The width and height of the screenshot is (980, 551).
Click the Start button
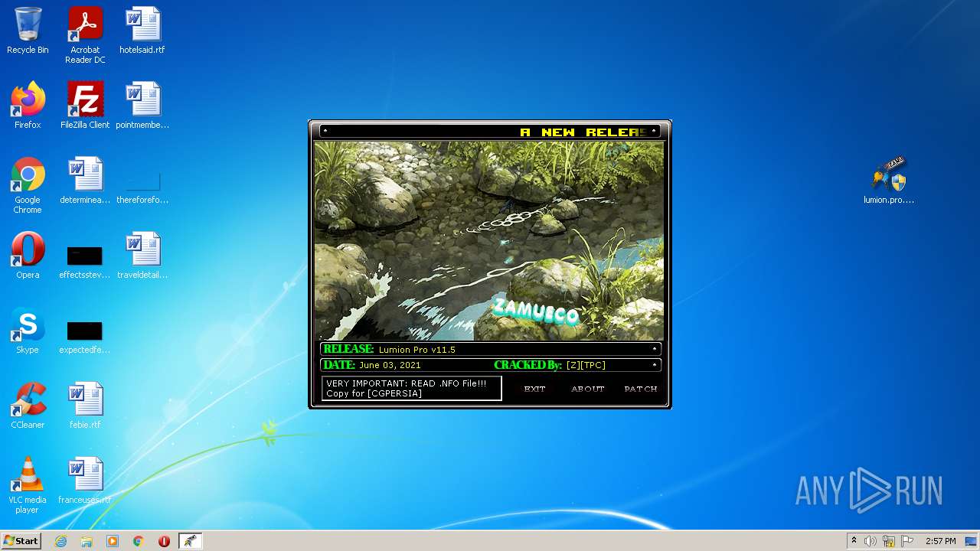coord(21,541)
